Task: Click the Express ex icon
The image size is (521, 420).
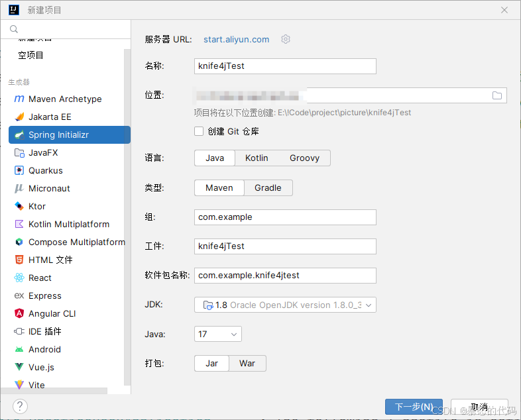Action: click(x=19, y=295)
